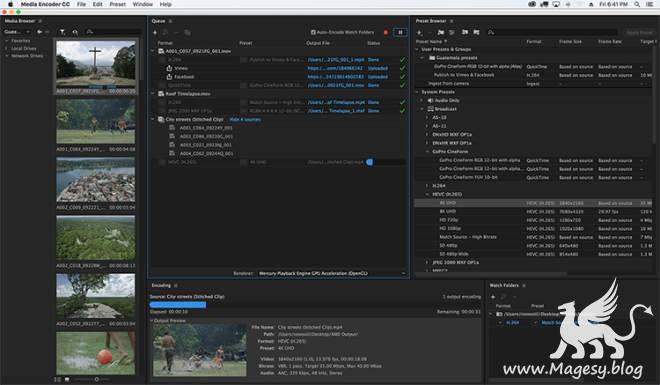The image size is (660, 385).
Task: Click the Apple menu icon
Action: pos(11,4)
